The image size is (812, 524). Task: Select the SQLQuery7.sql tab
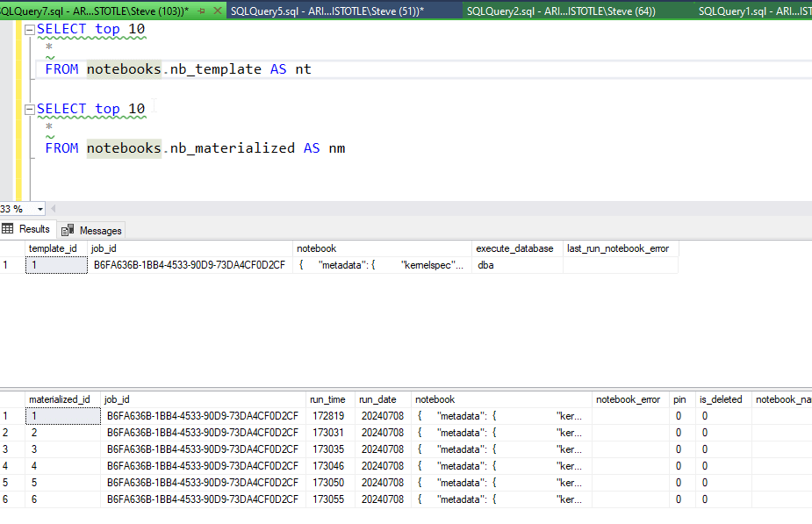click(93, 11)
